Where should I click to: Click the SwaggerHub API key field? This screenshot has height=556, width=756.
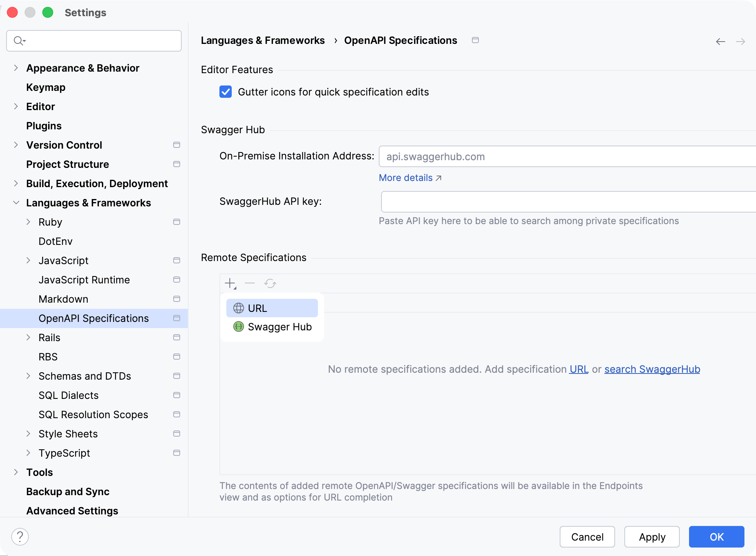point(569,202)
